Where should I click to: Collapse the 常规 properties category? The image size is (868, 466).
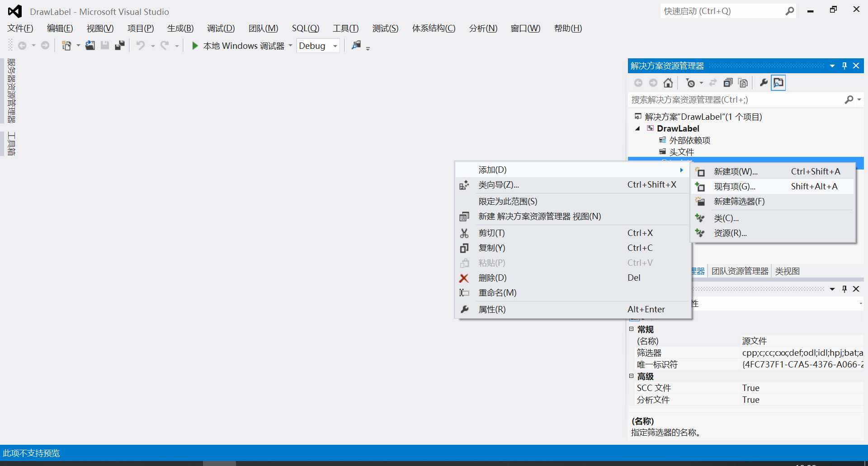point(632,329)
